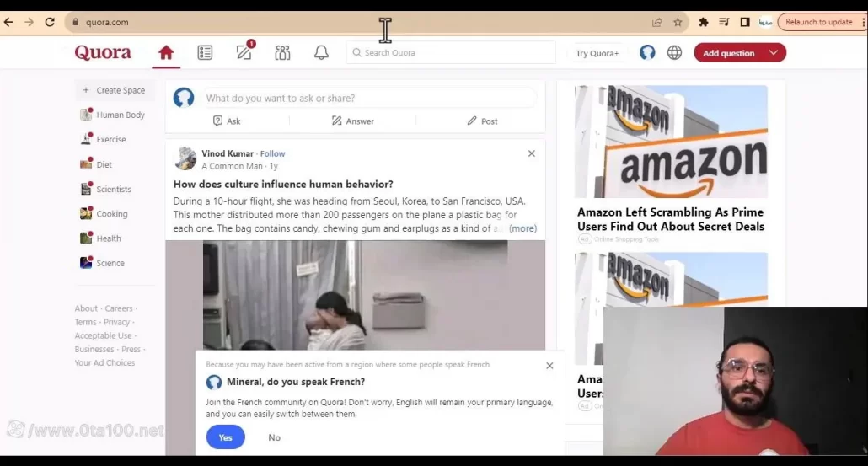Viewport: 868px width, 466px height.
Task: Click Yes to join the French community
Action: click(225, 437)
